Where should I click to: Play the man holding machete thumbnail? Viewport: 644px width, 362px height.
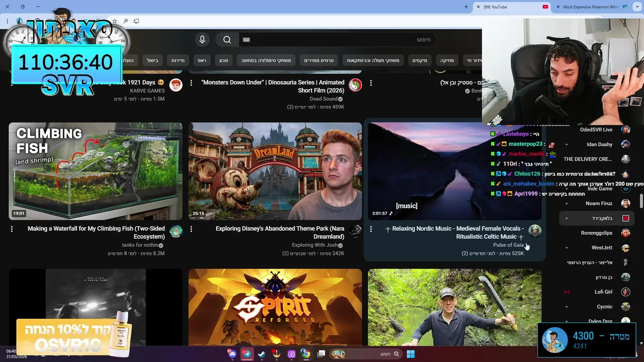(455, 307)
